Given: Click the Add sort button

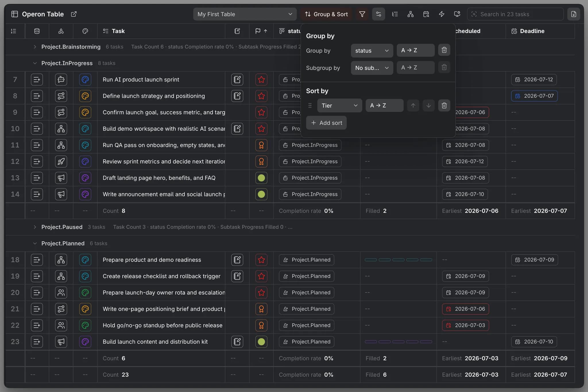Looking at the screenshot, I should (x=326, y=123).
